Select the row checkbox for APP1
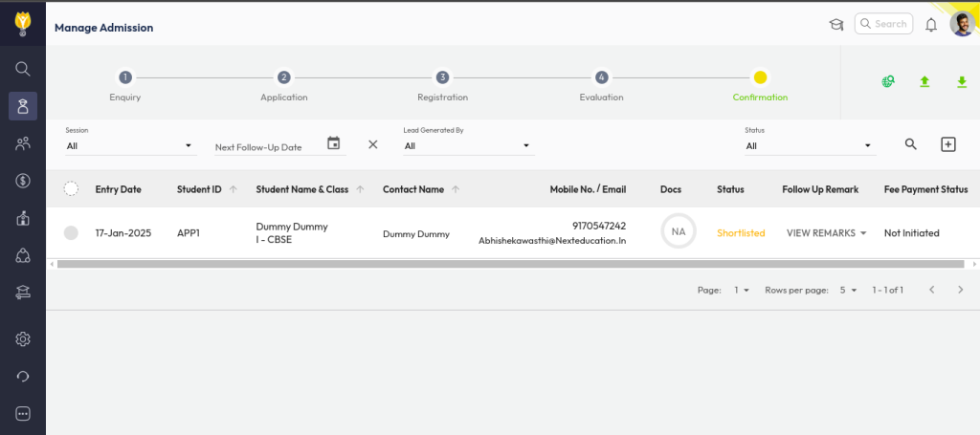 point(71,232)
